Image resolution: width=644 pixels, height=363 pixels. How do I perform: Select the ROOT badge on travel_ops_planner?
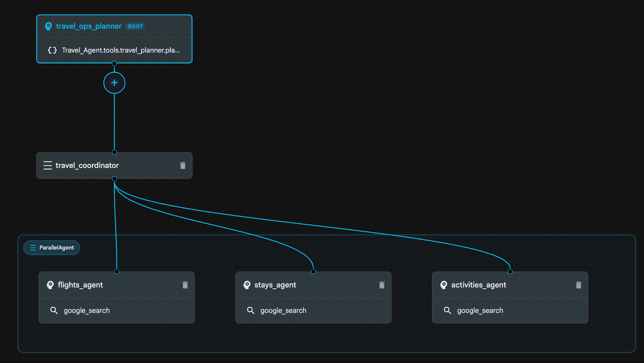click(135, 27)
